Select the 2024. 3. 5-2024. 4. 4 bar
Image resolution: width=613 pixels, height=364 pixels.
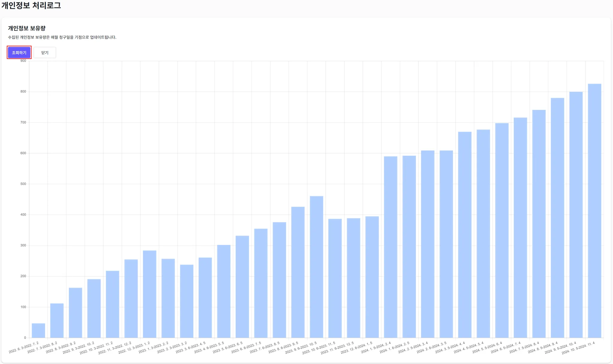[x=465, y=235]
